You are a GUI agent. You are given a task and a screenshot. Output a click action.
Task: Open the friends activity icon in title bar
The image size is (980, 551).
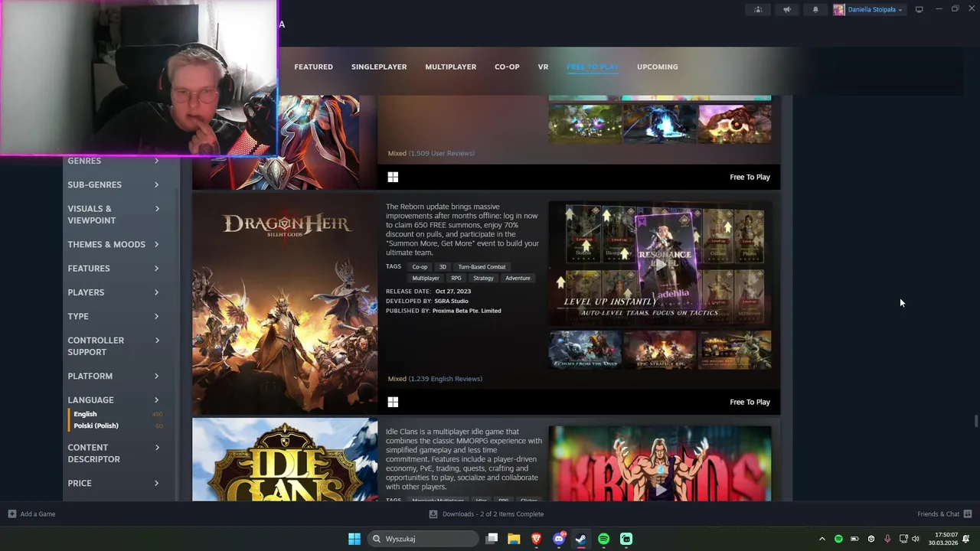[x=758, y=9]
